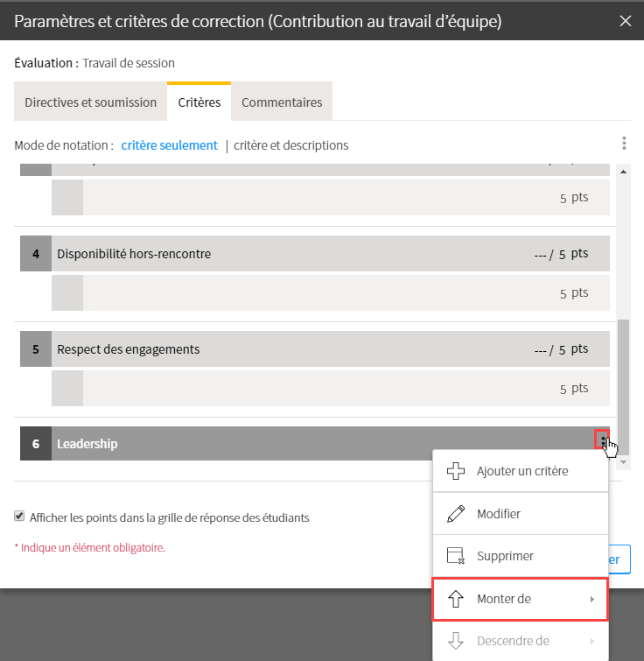This screenshot has height=661, width=644.
Task: Click the 5 pts level under Disponibilité hors-rencontre
Action: (x=331, y=293)
